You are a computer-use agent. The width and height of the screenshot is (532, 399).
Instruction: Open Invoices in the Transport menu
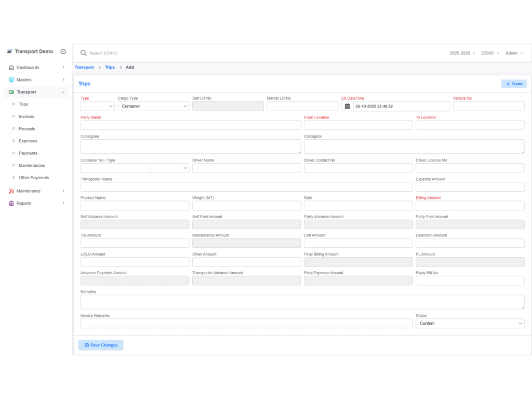pyautogui.click(x=26, y=116)
